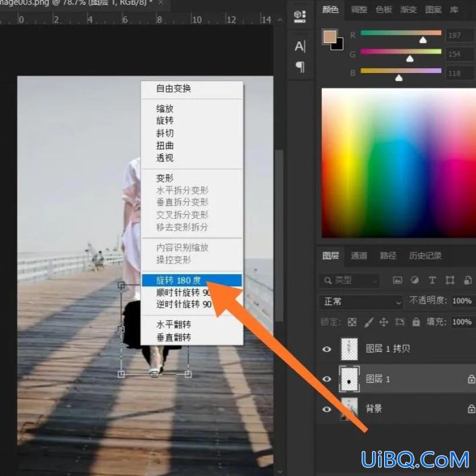Toggle prevent artboard auto-nesting lock icon
476x476 pixels.
click(x=400, y=322)
